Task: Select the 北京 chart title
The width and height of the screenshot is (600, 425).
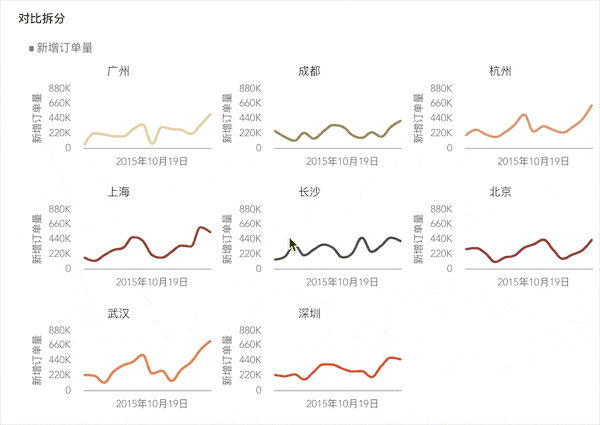Action: tap(501, 192)
